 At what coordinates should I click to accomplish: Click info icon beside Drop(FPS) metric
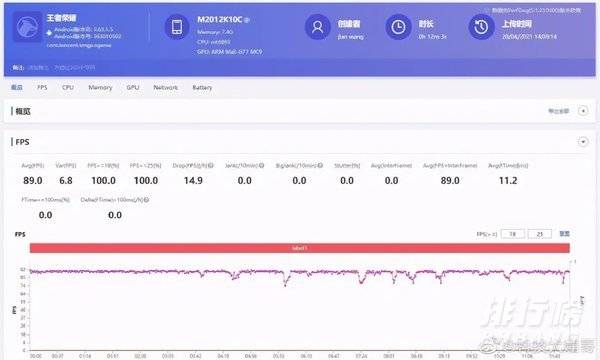pos(210,165)
